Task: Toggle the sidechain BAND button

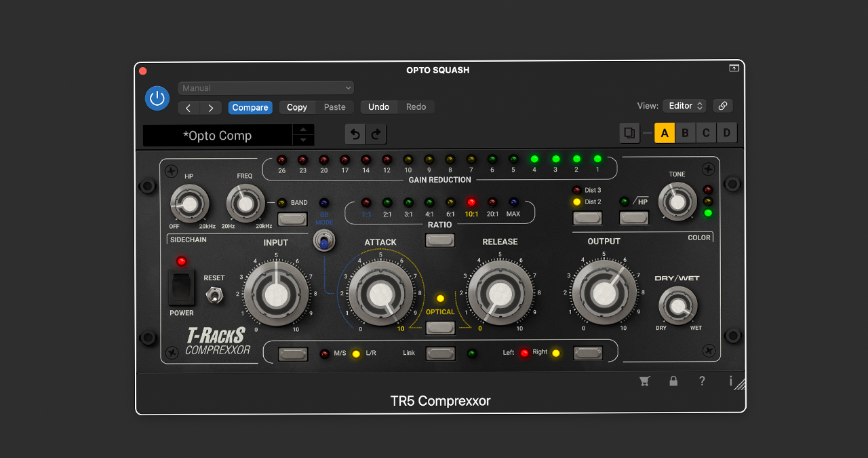Action: pos(292,218)
